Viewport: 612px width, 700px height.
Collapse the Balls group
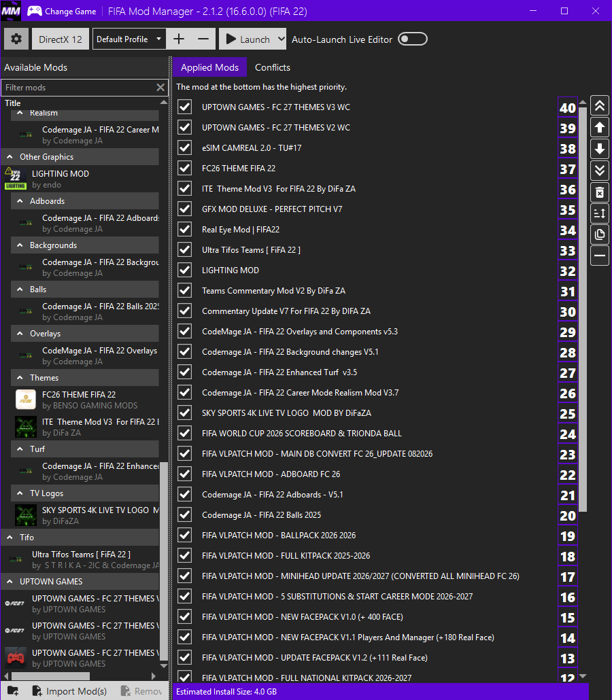tap(20, 290)
